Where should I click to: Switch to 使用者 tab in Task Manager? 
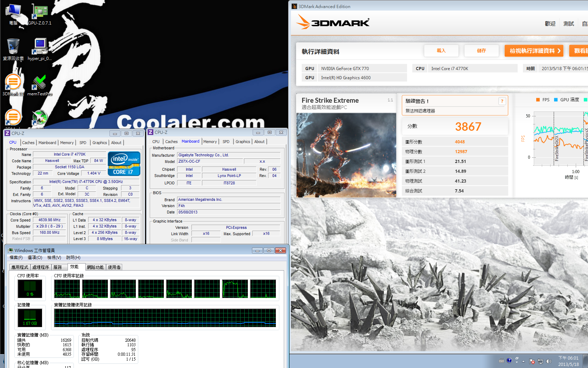[x=114, y=267]
